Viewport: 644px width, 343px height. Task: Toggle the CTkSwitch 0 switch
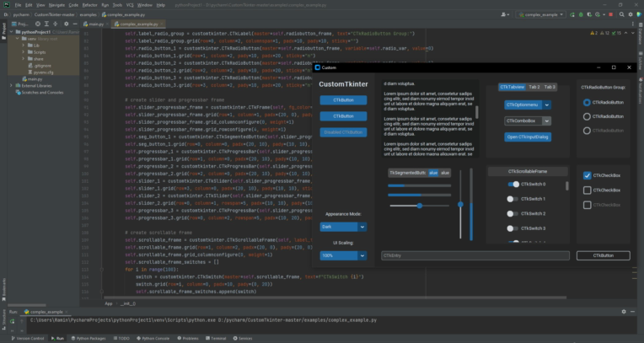(513, 184)
